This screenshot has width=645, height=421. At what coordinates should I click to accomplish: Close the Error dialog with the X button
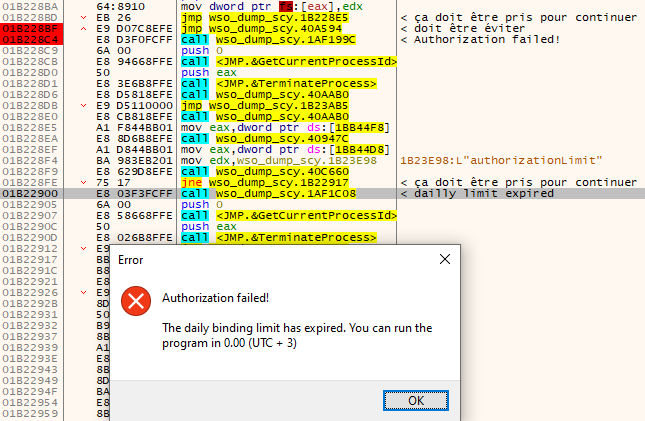click(x=445, y=259)
